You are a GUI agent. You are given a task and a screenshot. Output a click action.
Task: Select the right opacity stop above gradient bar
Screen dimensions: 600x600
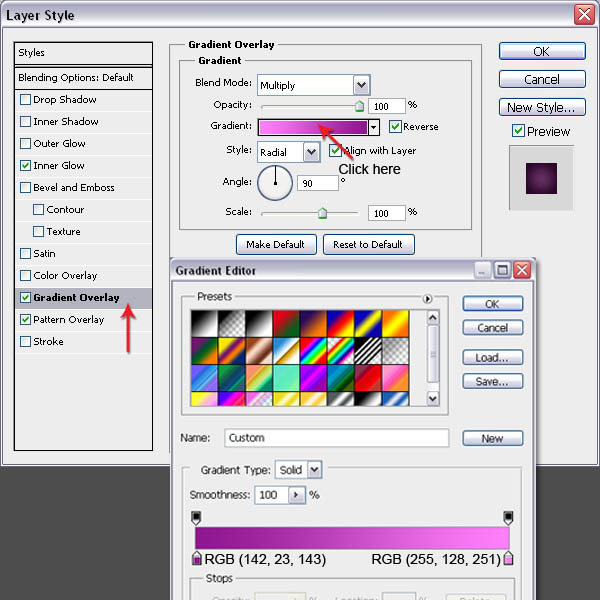point(508,517)
